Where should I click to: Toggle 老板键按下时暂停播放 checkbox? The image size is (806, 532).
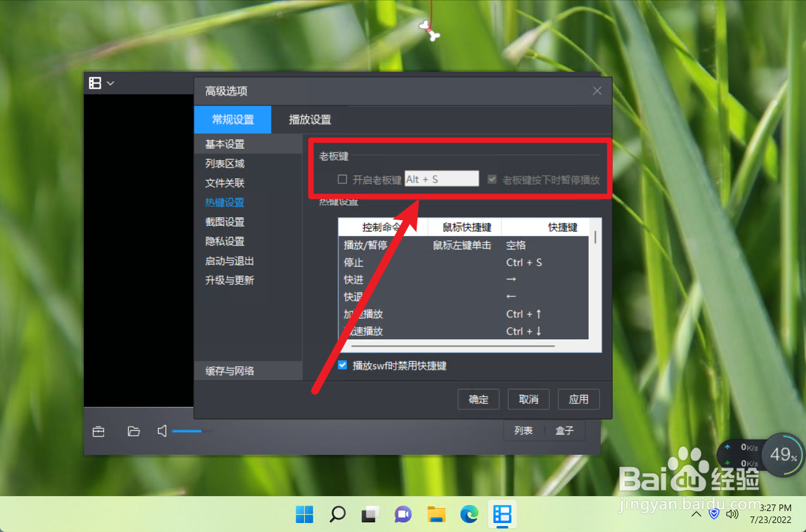point(492,179)
